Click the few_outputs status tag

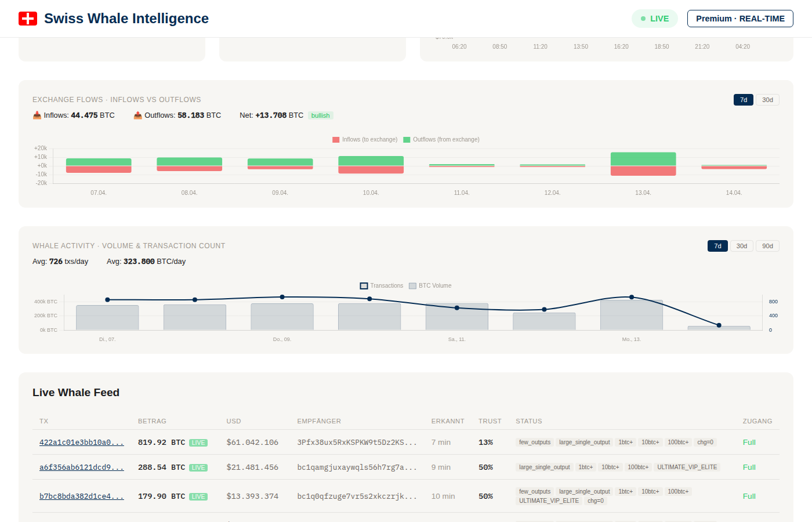534,442
